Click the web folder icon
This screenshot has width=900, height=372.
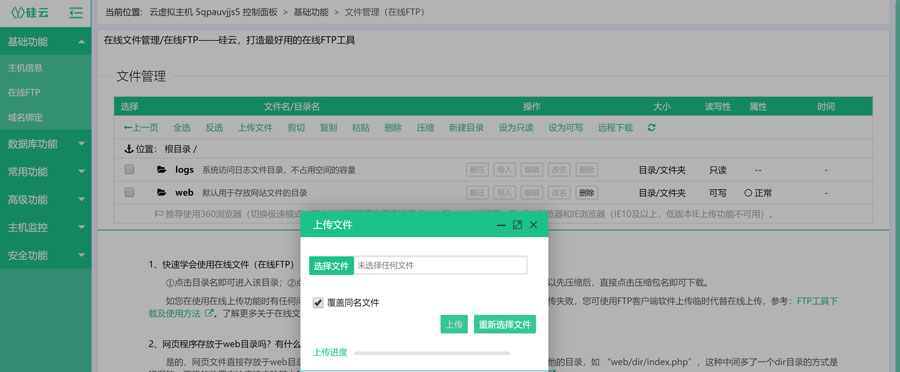coord(162,193)
